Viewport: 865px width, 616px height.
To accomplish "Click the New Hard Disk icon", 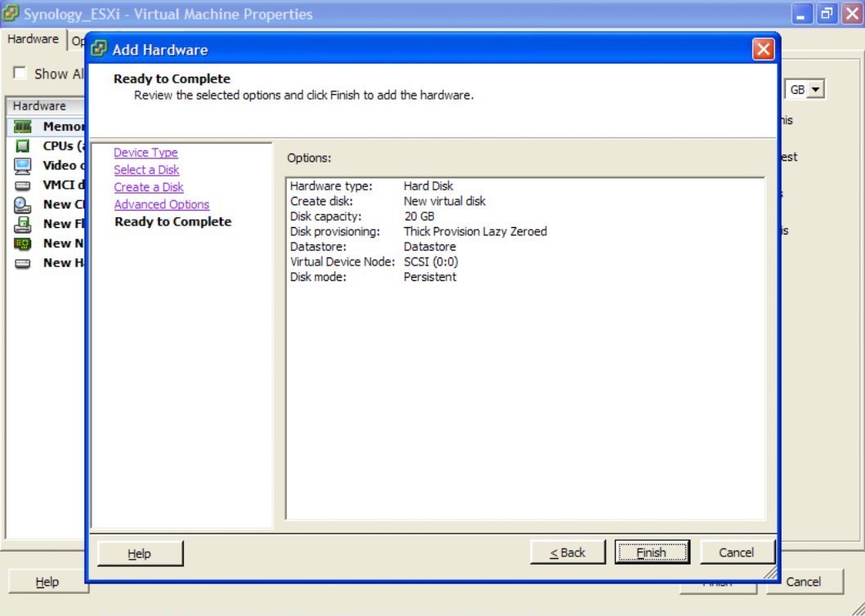I will [23, 263].
